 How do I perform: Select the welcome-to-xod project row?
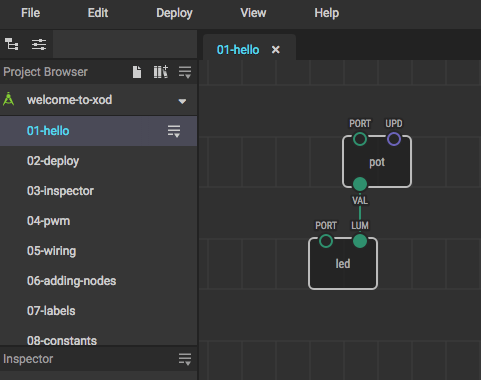point(98,100)
